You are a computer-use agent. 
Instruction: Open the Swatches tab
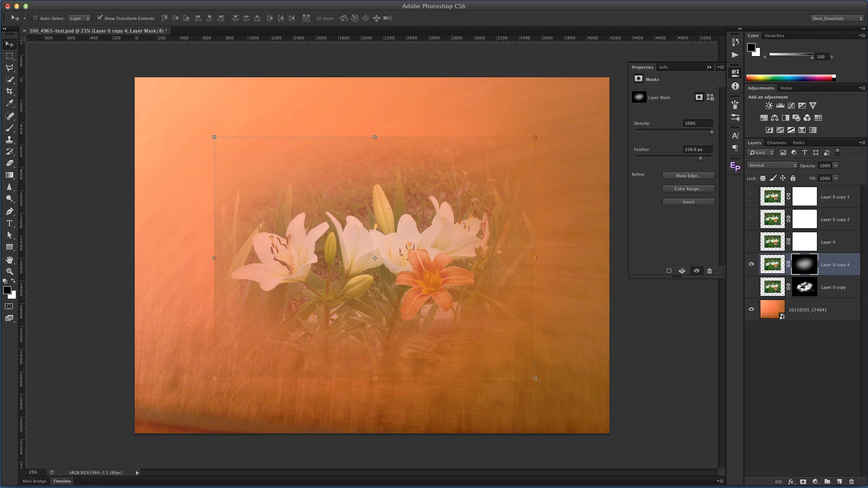pyautogui.click(x=774, y=36)
